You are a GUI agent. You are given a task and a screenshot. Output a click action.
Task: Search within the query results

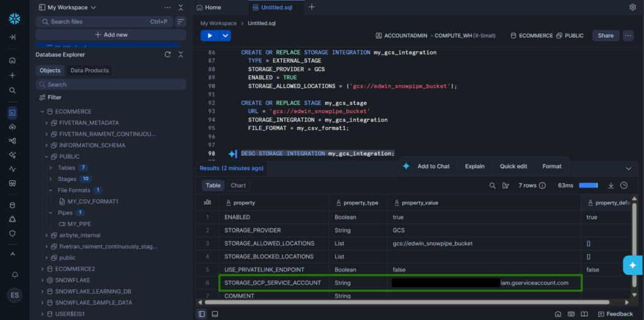[x=492, y=185]
